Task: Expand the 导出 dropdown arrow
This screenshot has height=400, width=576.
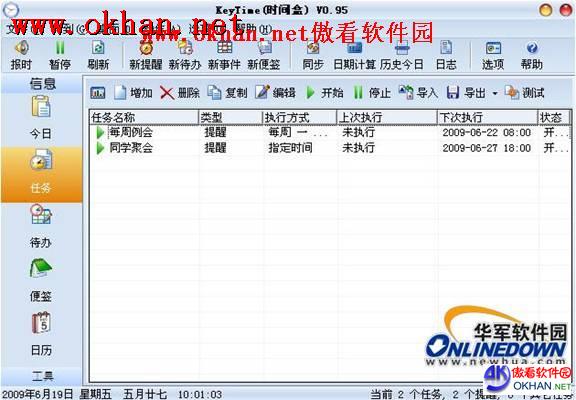Action: pyautogui.click(x=495, y=93)
